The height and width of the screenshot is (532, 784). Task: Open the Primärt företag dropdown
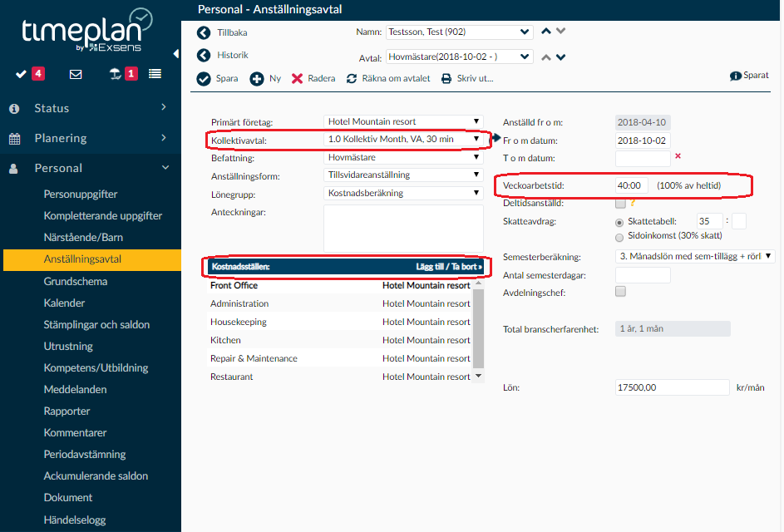[x=403, y=121]
